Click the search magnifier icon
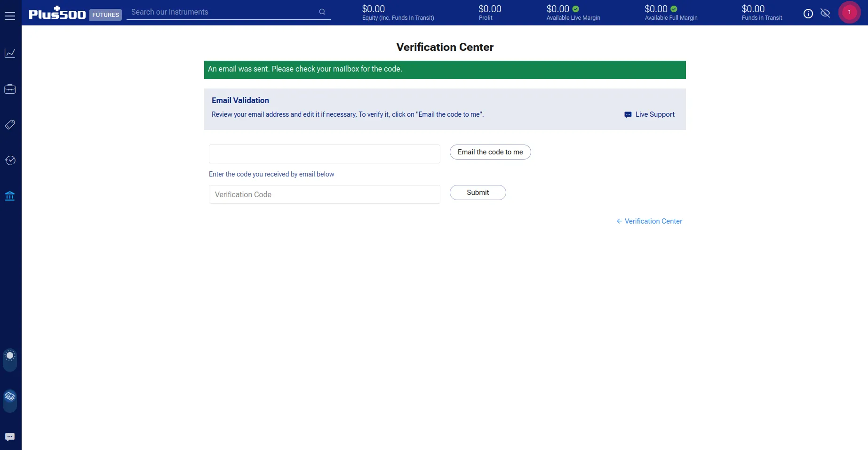Screen dimensions: 868x450 (x=322, y=12)
